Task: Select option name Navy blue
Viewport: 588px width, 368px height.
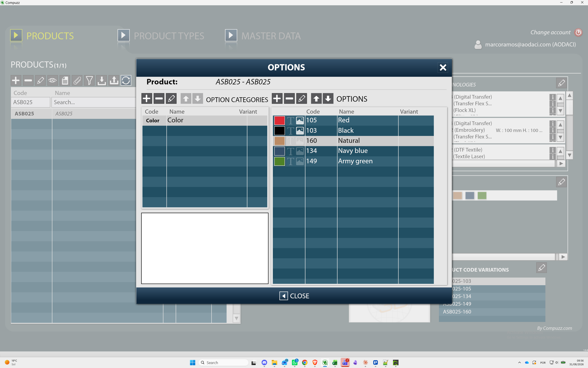Action: click(x=353, y=151)
